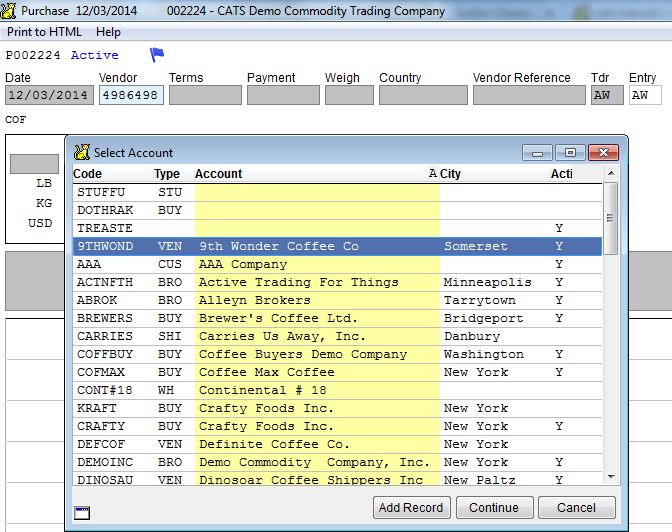Click the Vendor field containing 4986498
Viewport: 672px width, 532px height.
click(131, 95)
